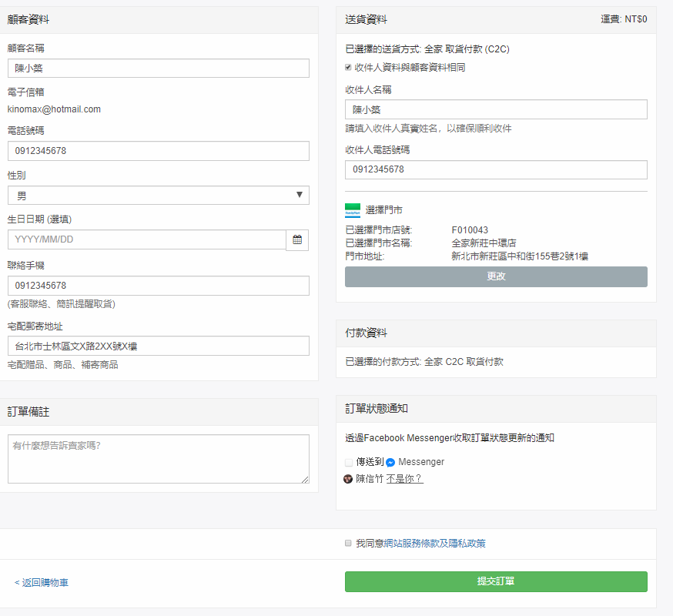This screenshot has width=673, height=616.
Task: Click the 生日日期 date input field
Action: [146, 239]
